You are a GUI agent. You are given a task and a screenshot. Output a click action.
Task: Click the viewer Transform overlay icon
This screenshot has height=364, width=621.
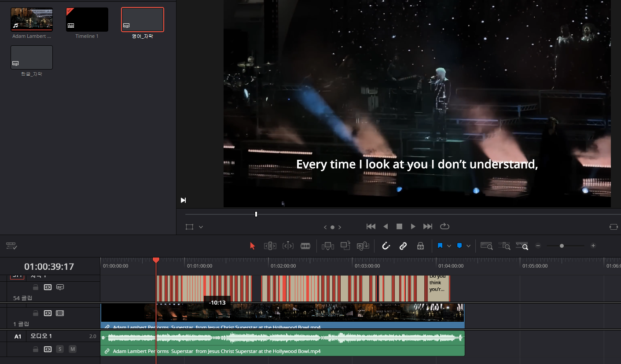[x=189, y=227]
